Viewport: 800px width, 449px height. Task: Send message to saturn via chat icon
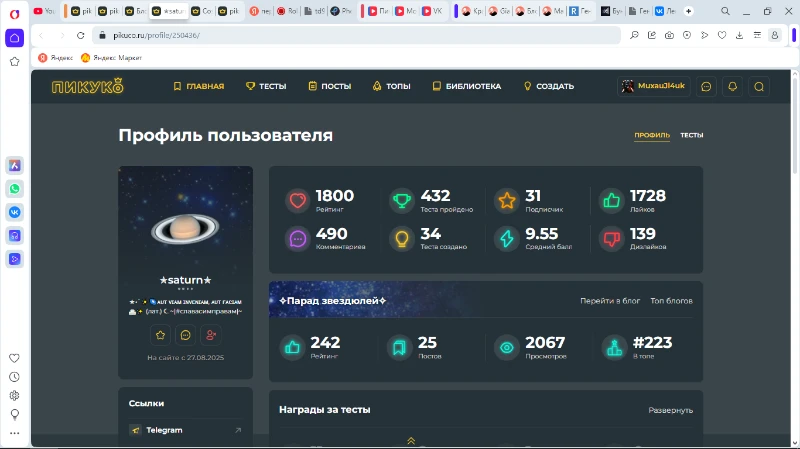(185, 335)
